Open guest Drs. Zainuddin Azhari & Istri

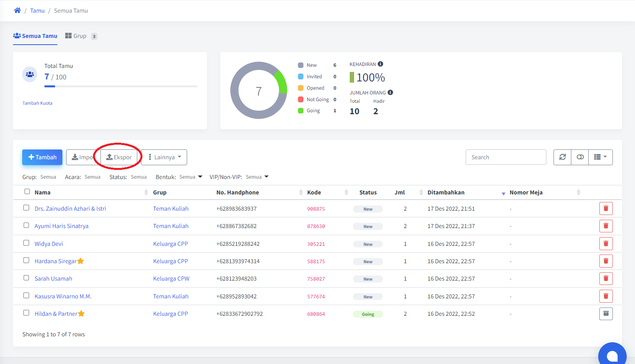point(70,209)
